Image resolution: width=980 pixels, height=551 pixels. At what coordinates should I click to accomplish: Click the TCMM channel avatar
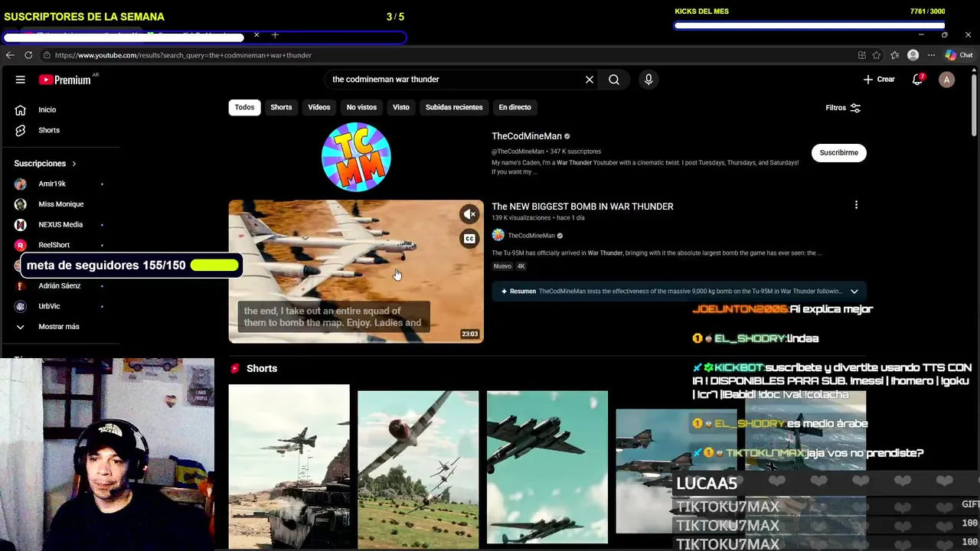(356, 157)
